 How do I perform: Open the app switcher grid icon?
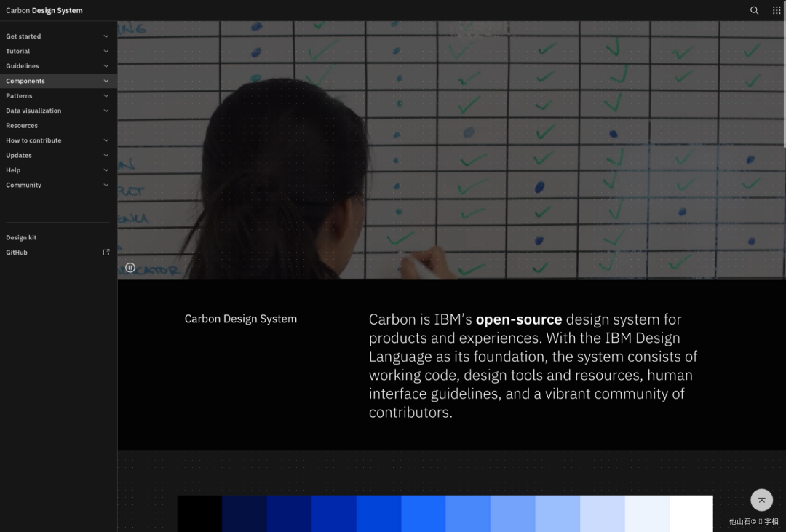click(777, 10)
